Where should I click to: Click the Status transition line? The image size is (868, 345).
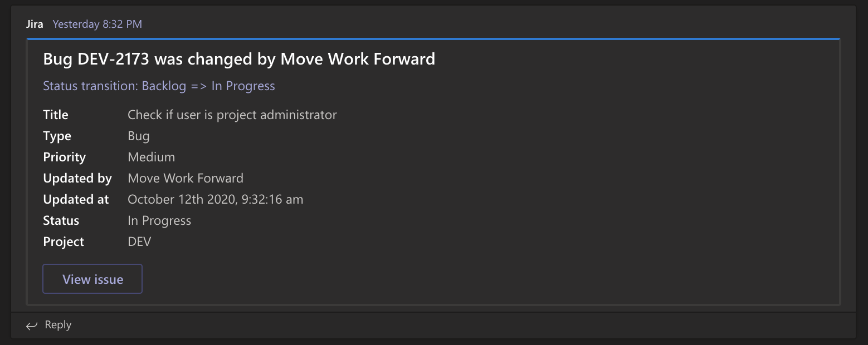point(159,86)
